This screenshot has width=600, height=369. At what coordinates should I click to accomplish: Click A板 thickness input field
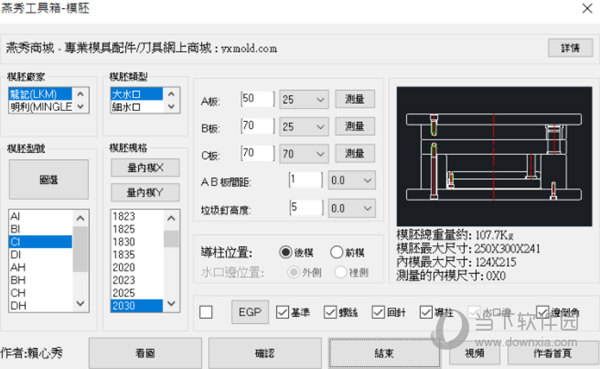[x=258, y=99]
